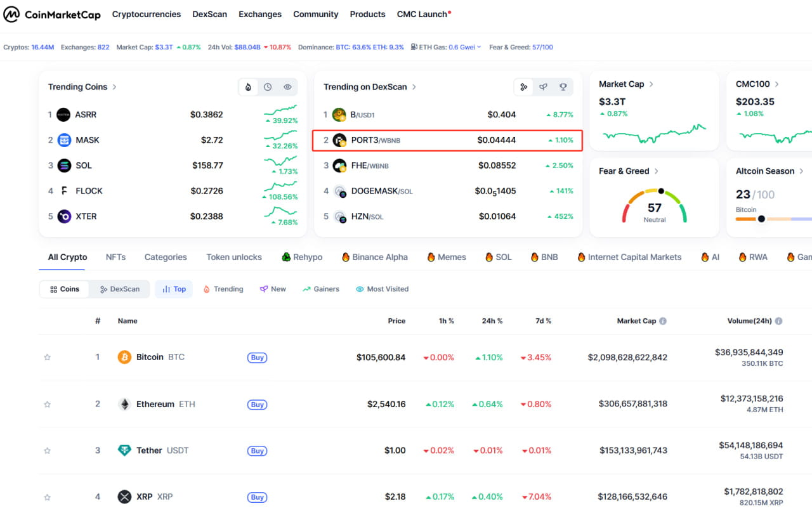
Task: Select the Top filter
Action: coord(174,289)
